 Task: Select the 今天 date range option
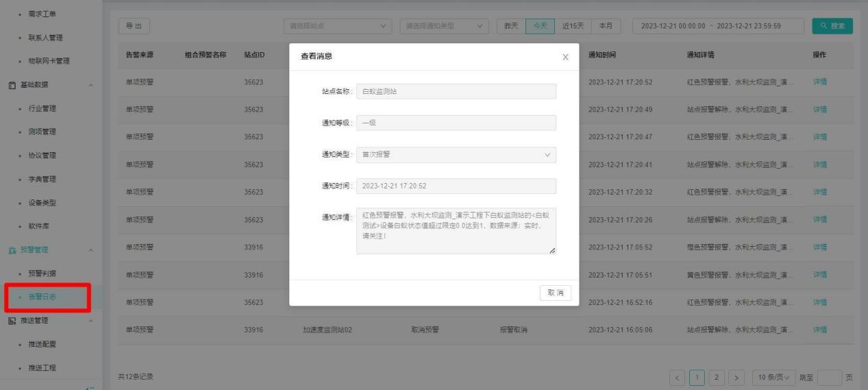[539, 27]
